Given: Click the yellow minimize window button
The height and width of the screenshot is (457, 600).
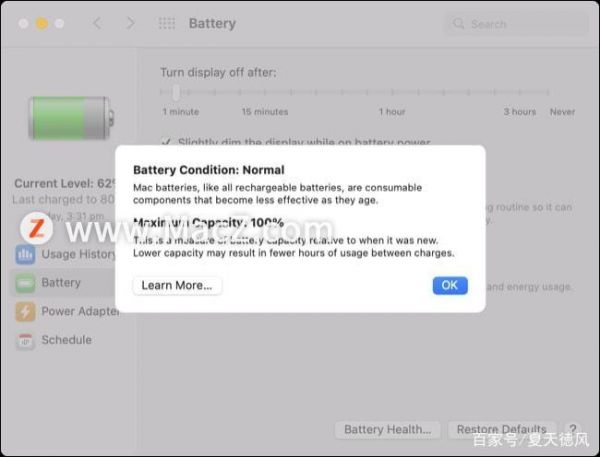Looking at the screenshot, I should (x=41, y=24).
